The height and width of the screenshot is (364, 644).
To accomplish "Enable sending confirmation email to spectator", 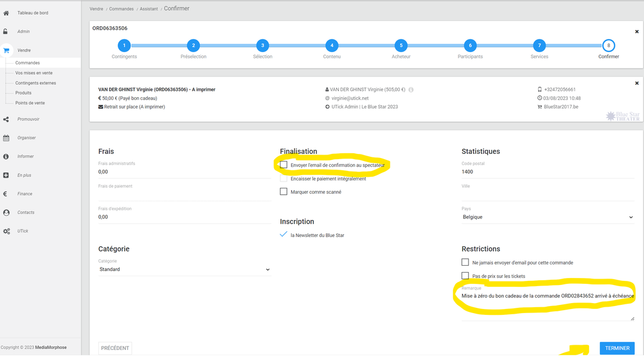I will click(284, 165).
